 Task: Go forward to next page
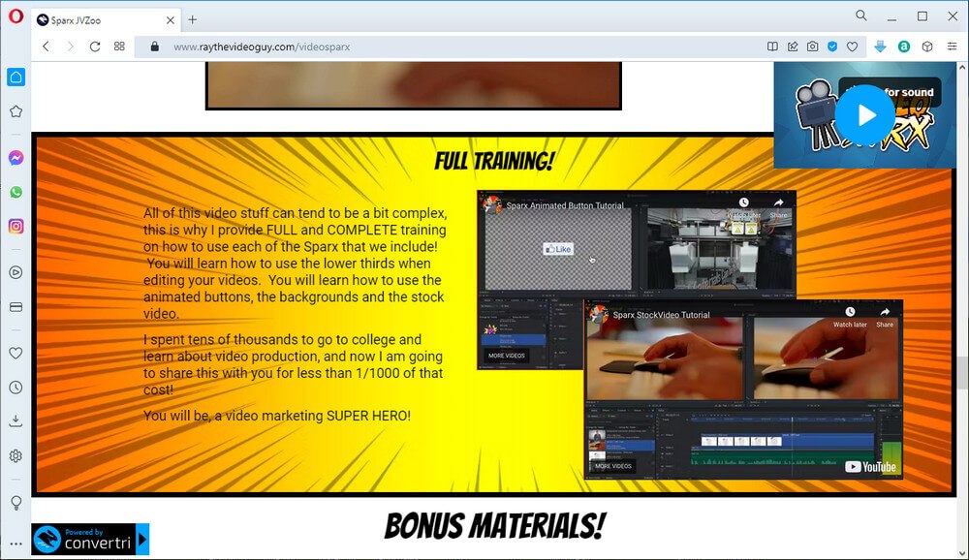[x=70, y=47]
